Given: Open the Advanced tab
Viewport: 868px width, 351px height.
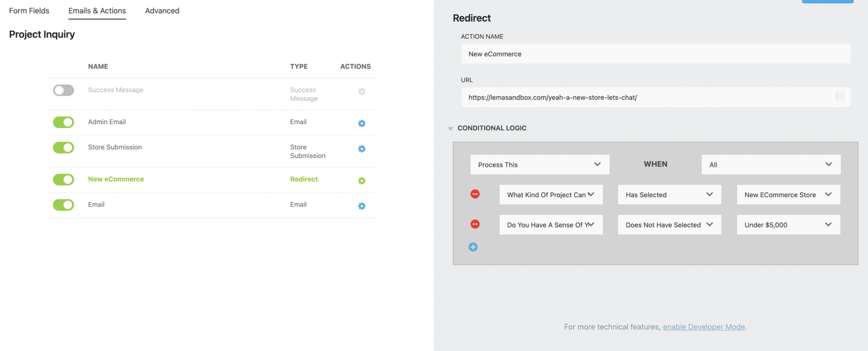Looking at the screenshot, I should coord(162,11).
